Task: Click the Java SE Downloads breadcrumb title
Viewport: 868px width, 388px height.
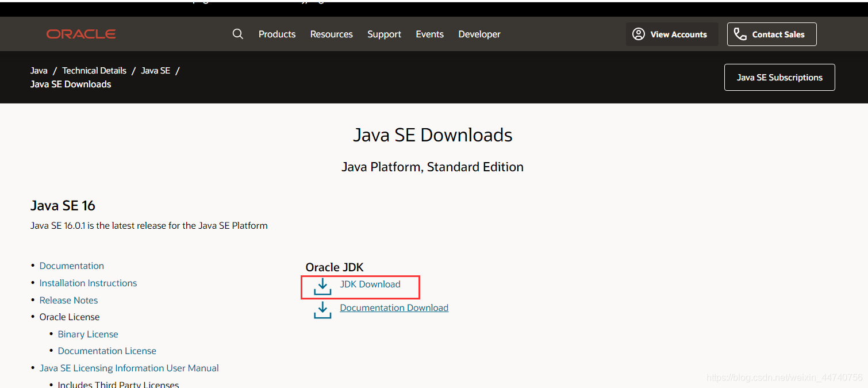Action: [71, 84]
